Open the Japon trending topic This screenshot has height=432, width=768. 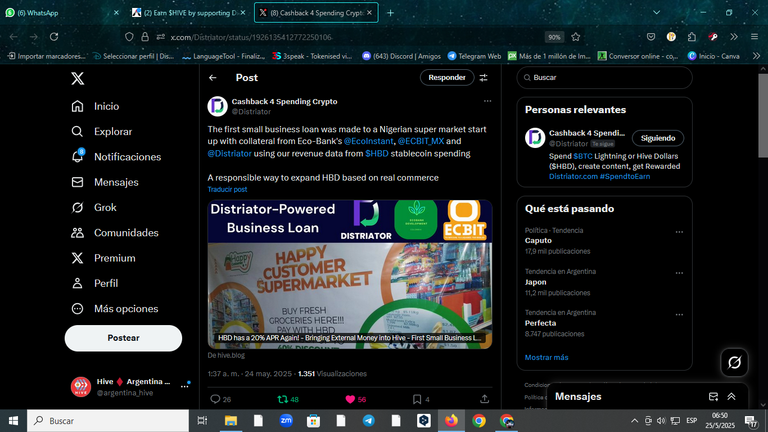point(535,282)
